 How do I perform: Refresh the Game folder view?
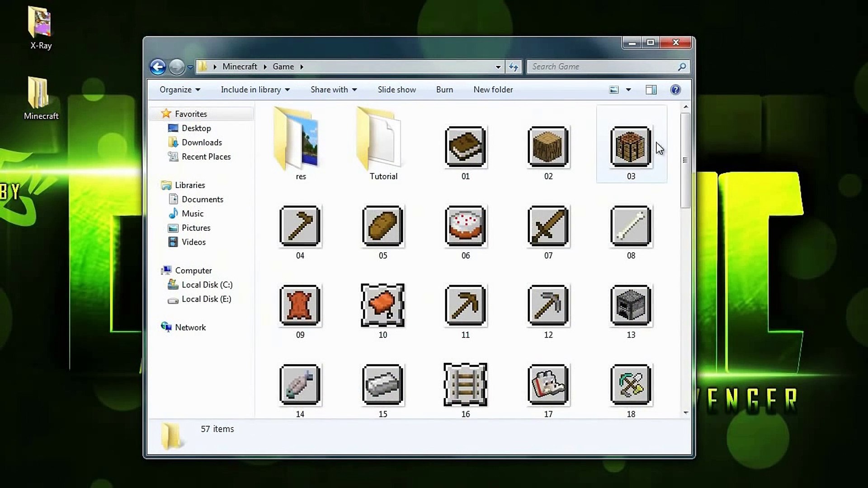coord(514,67)
